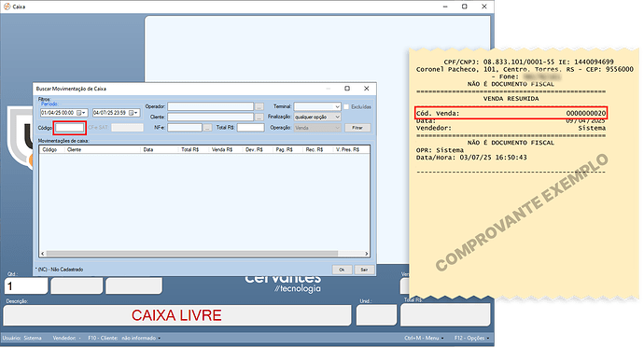Click the NFe lookup ellipsis button

(207, 128)
